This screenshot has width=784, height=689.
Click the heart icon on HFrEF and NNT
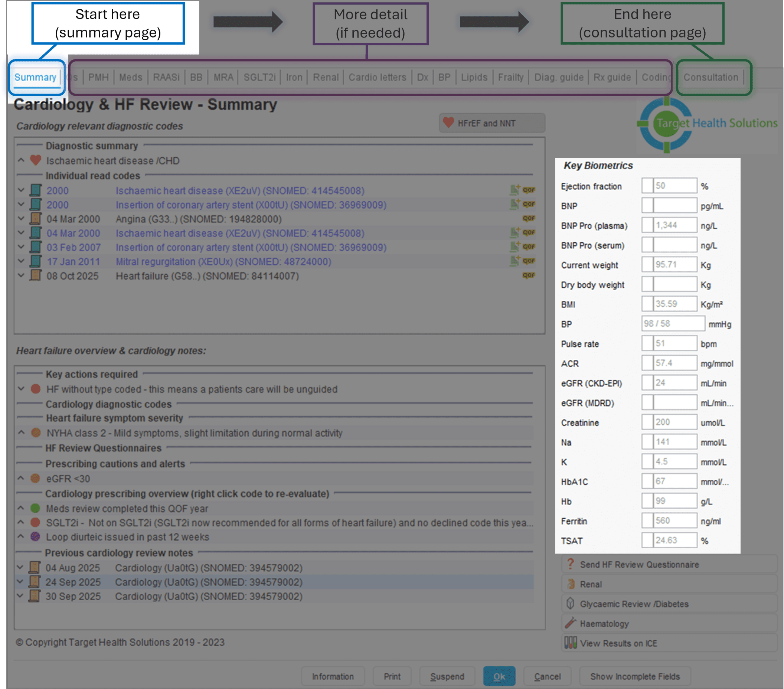click(x=448, y=123)
